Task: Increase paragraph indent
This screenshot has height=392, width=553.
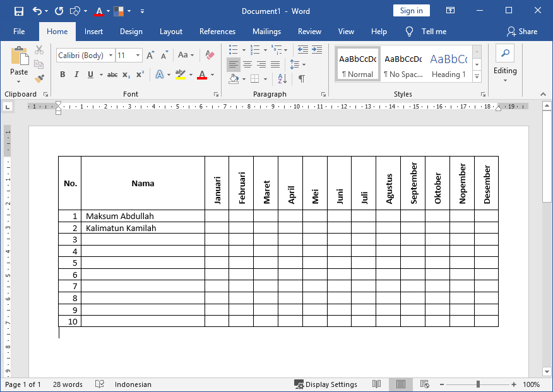Action: pos(317,50)
